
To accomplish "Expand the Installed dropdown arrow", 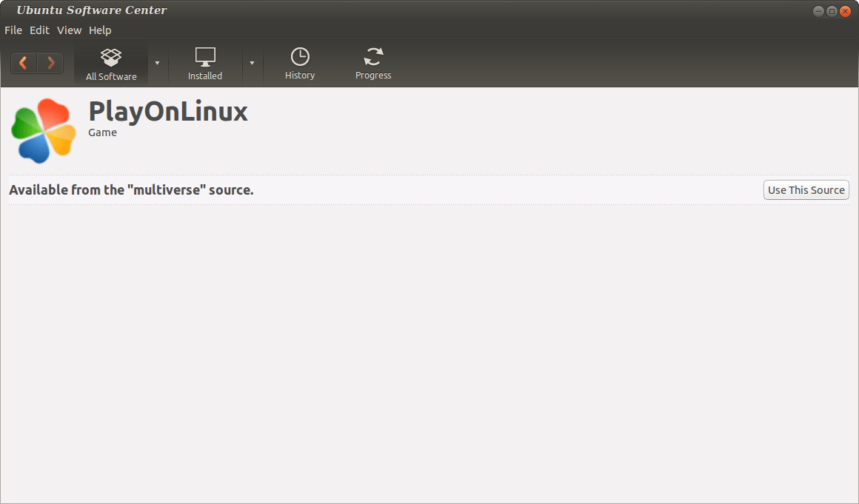I will coord(252,64).
